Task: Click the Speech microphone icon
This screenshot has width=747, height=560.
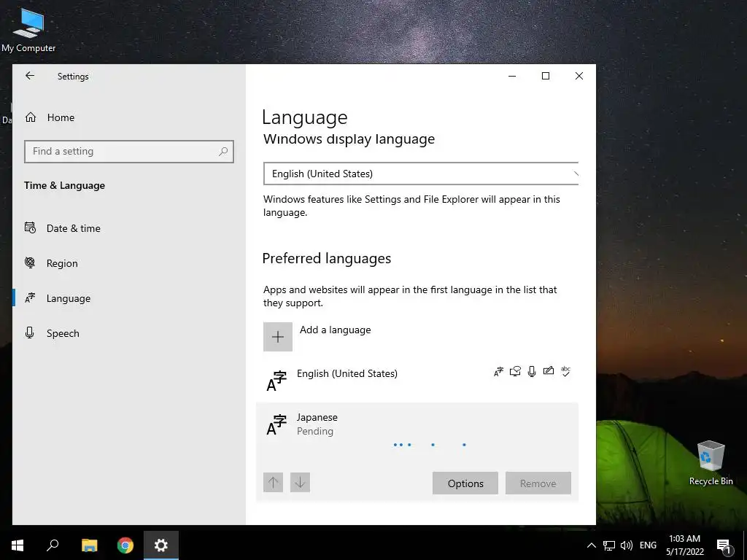Action: coord(29,332)
